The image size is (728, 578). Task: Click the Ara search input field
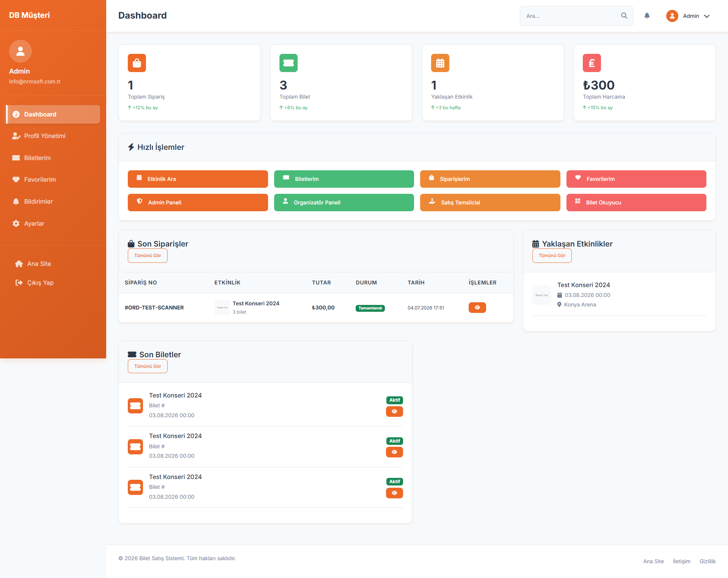[571, 16]
